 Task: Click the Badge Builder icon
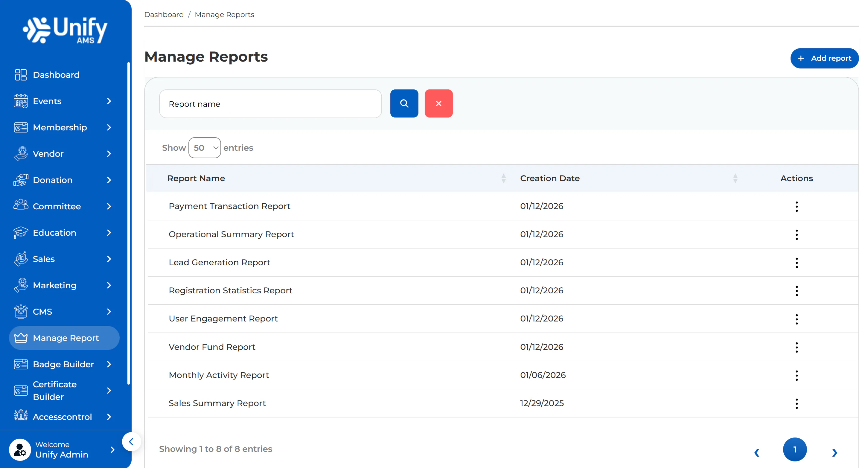coord(21,364)
